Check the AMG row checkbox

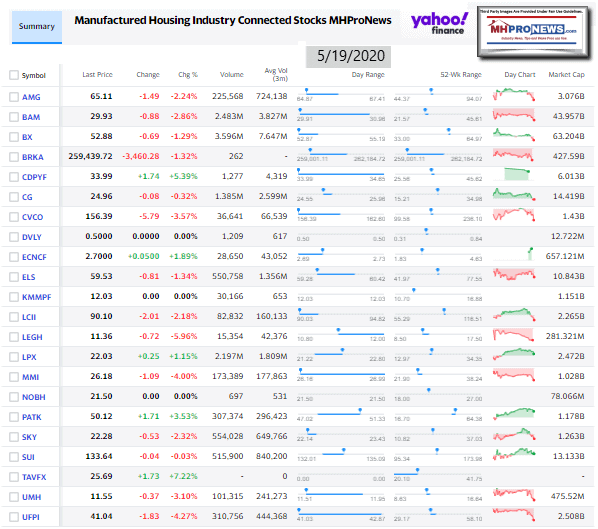pos(14,97)
